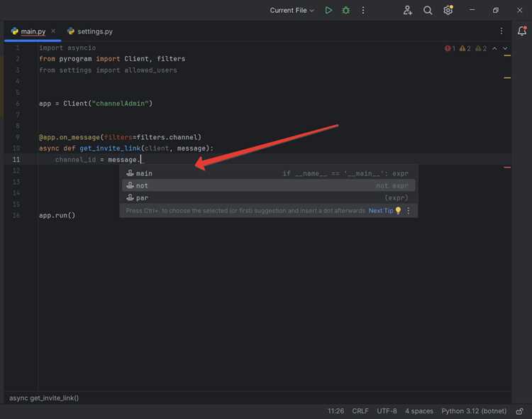Open Search Everywhere magnifier

point(428,10)
